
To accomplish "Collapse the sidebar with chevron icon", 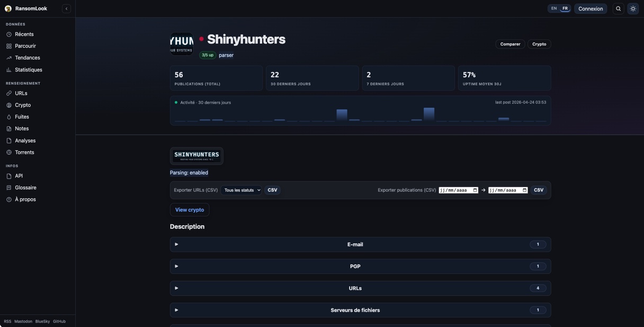I will (66, 8).
